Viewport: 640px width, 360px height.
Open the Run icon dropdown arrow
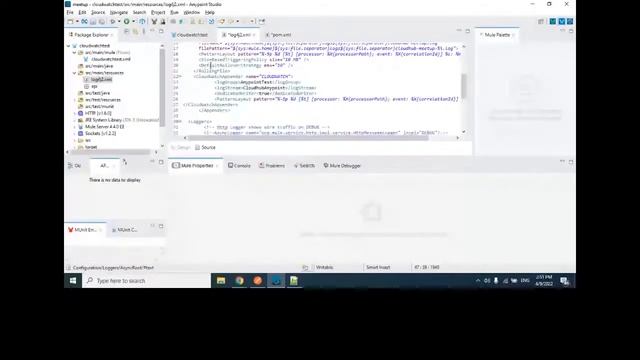pos(133,21)
